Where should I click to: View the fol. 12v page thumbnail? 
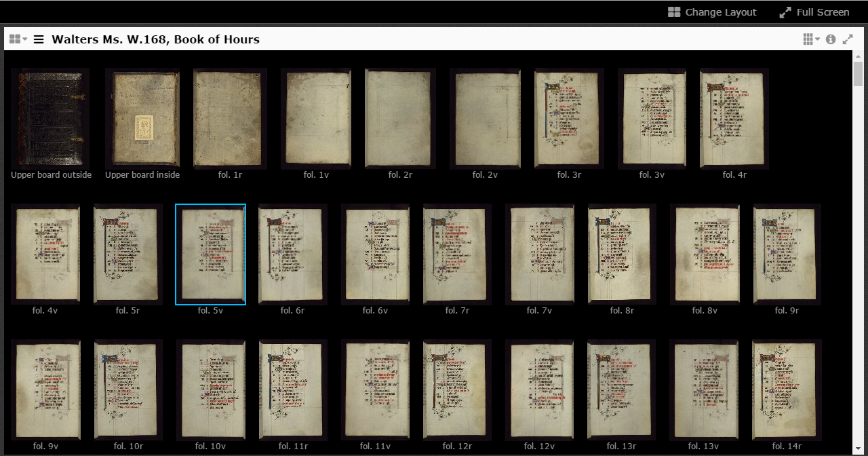[x=540, y=390]
